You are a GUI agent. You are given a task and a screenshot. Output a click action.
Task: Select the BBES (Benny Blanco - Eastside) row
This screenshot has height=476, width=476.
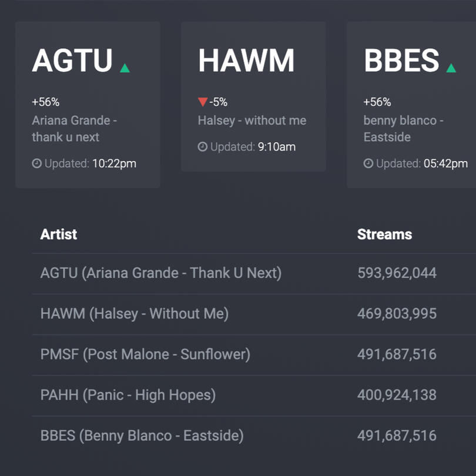point(142,435)
